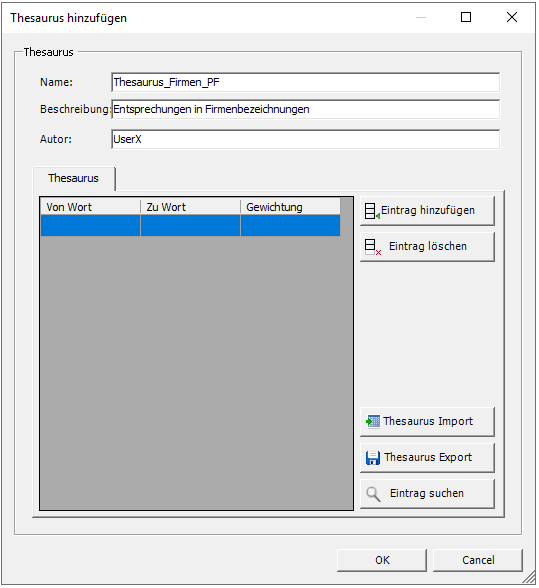Sort by the Von Wort column header
Image resolution: width=539 pixels, height=588 pixels.
[x=90, y=207]
